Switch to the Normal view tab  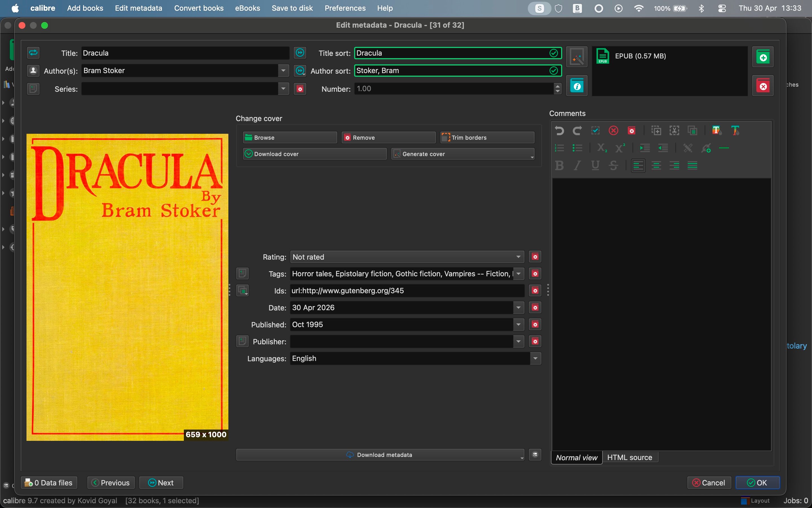(x=577, y=457)
